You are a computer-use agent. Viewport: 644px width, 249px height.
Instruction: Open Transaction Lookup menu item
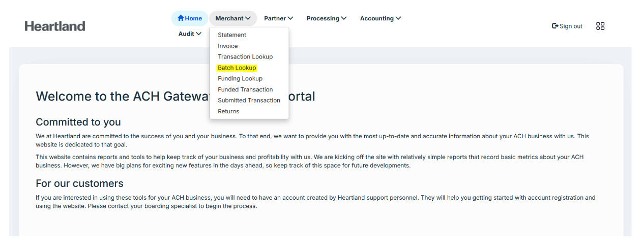pos(245,57)
